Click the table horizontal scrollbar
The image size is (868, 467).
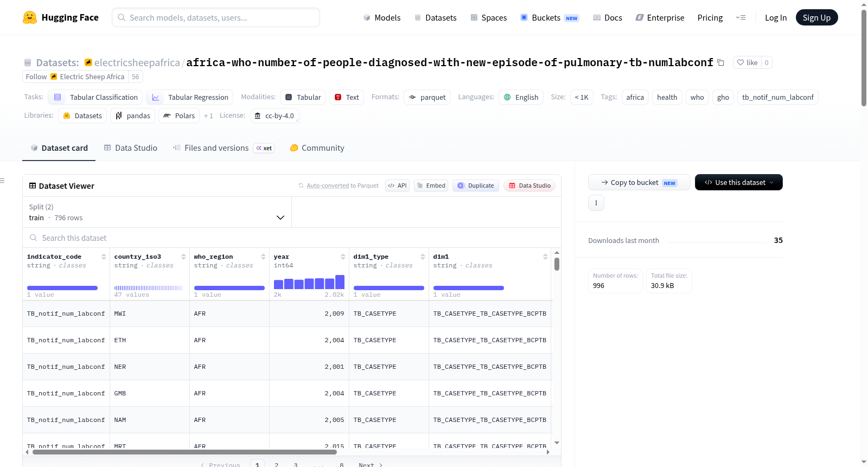pyautogui.click(x=184, y=452)
